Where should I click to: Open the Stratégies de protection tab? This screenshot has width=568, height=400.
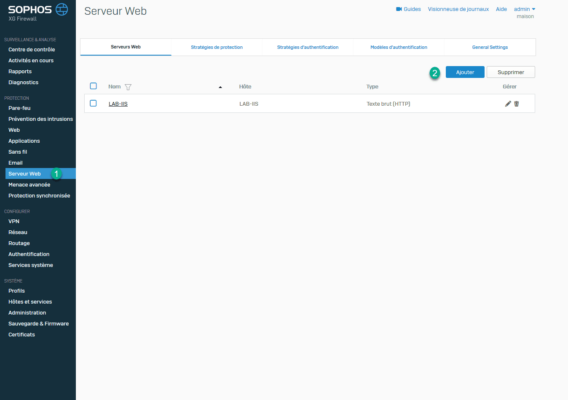pyautogui.click(x=217, y=47)
